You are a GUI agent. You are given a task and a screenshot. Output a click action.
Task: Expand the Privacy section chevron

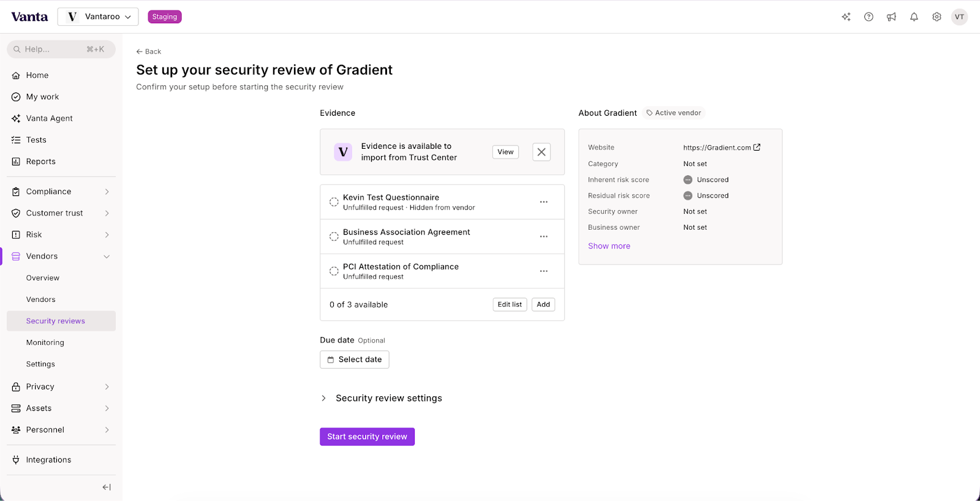[107, 386]
